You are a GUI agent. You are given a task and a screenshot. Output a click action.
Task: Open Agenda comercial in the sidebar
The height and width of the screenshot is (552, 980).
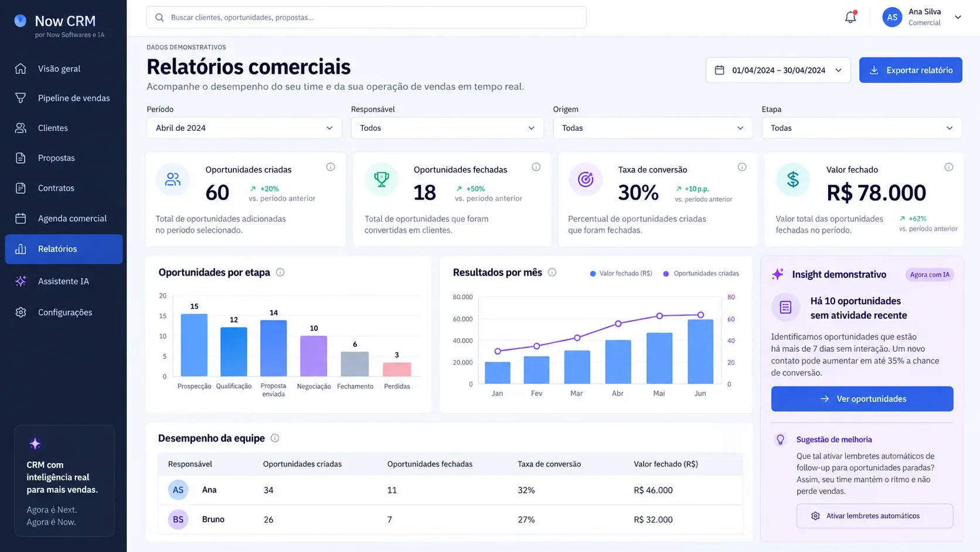(x=64, y=218)
